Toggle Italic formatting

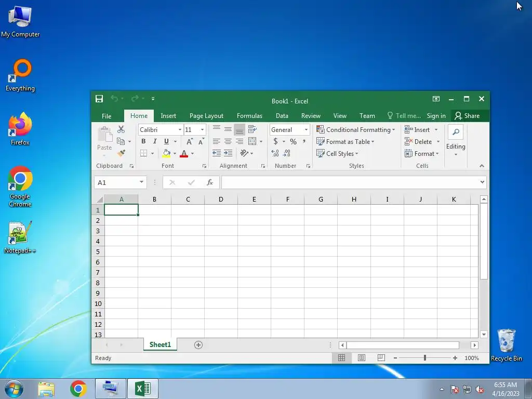[x=155, y=141]
